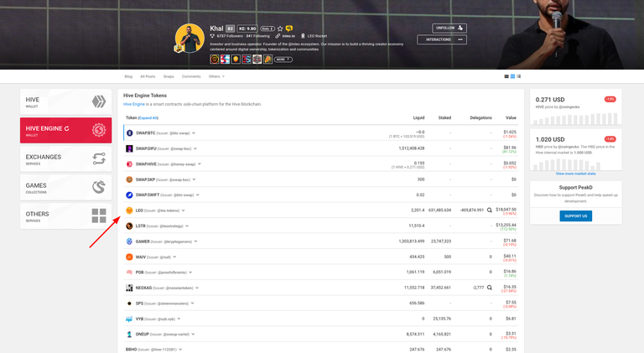The height and width of the screenshot is (353, 644).
Task: Click the SWAP.SWIFT token icon
Action: pos(129,195)
